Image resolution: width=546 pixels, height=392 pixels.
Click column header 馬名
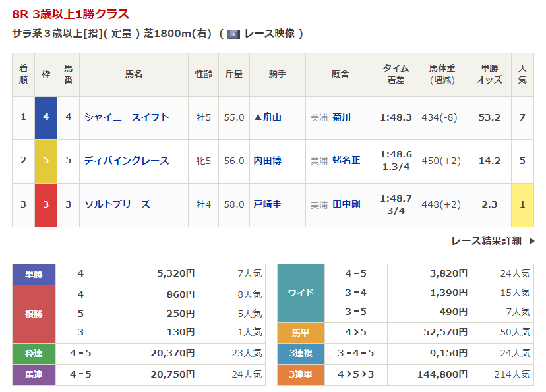(x=134, y=74)
